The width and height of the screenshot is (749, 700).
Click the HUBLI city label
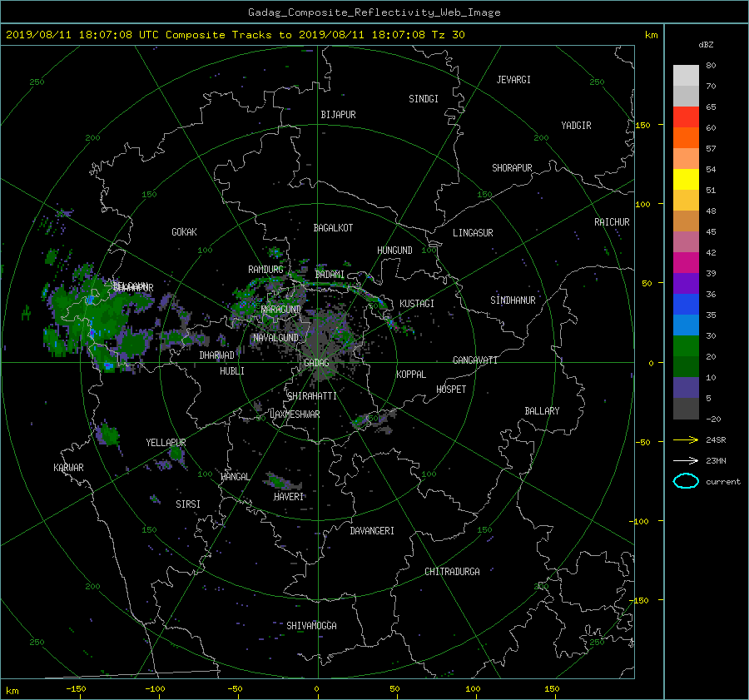pyautogui.click(x=231, y=371)
